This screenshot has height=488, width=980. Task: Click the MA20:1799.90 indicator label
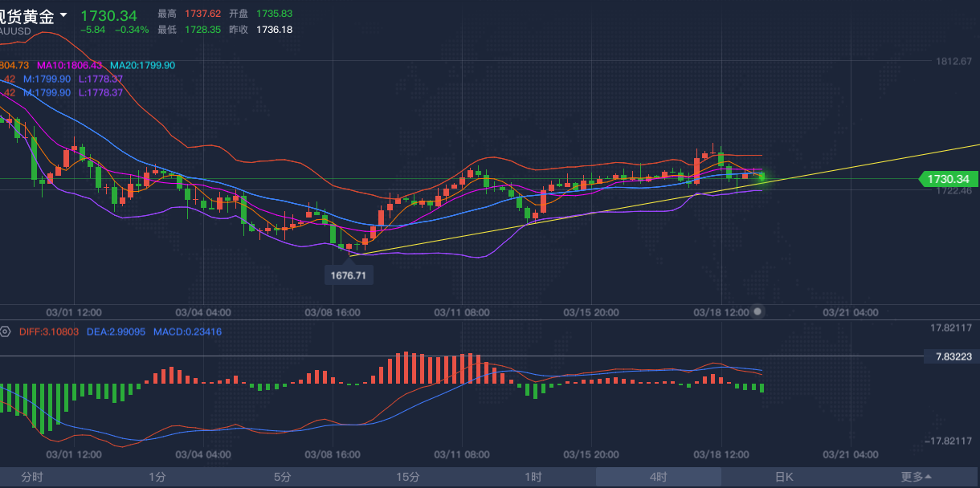coord(142,65)
